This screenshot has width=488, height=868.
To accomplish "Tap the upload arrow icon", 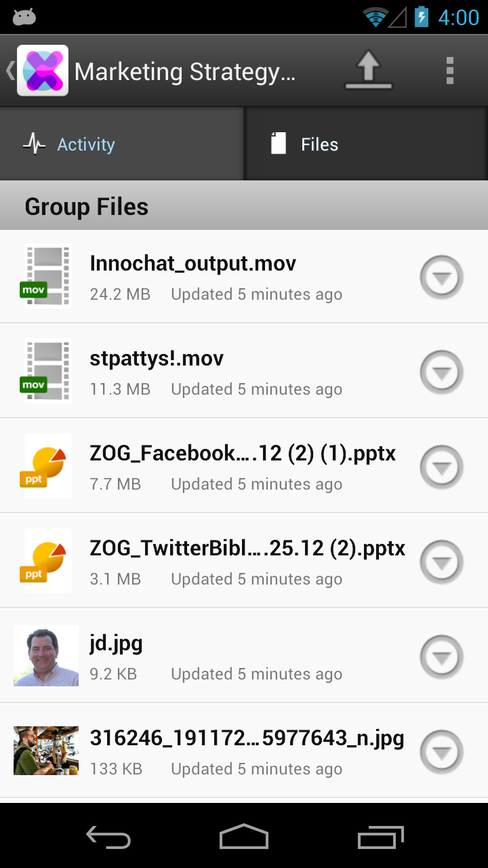I will (x=368, y=71).
